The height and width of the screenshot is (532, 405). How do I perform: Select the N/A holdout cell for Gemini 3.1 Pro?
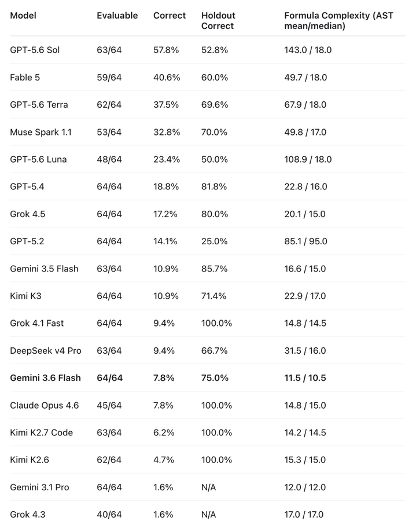(209, 487)
